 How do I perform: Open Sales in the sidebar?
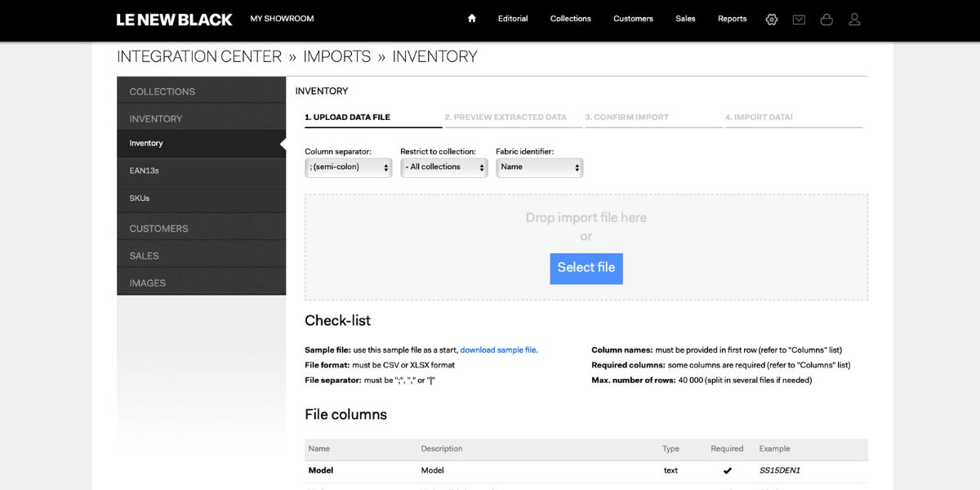click(x=201, y=255)
